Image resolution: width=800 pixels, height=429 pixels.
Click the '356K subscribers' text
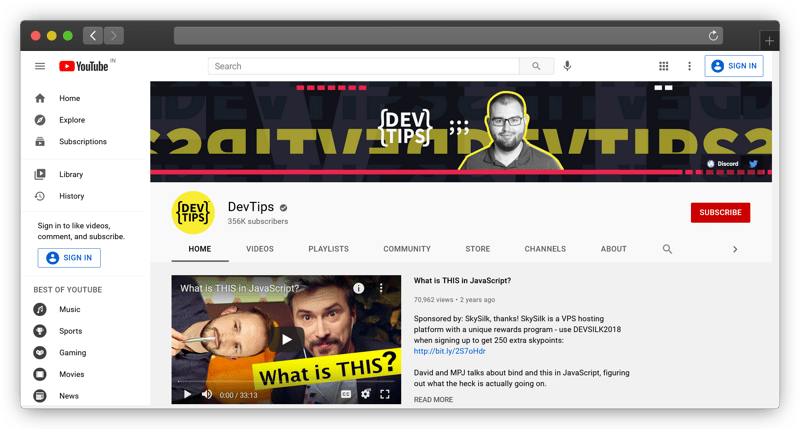pos(258,221)
